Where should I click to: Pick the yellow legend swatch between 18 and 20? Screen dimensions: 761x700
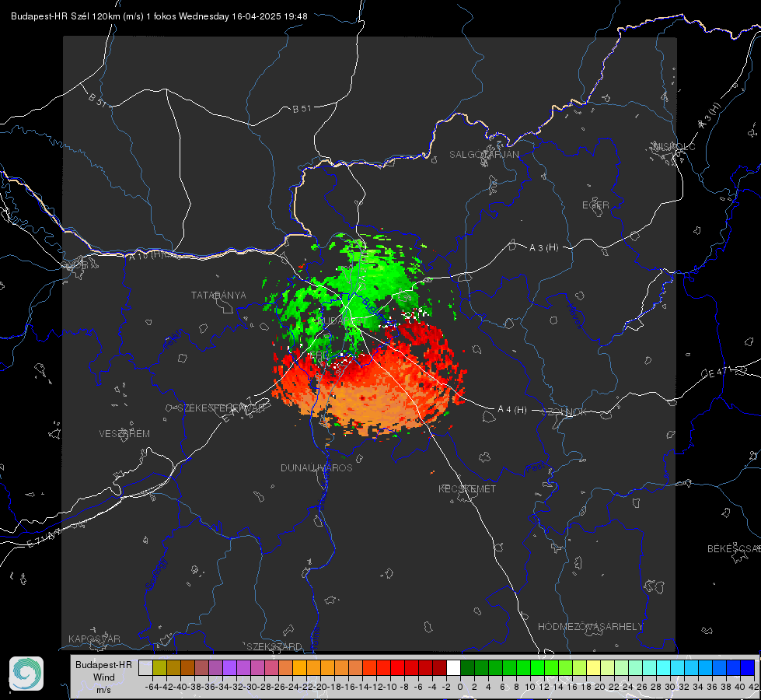pos(594,667)
